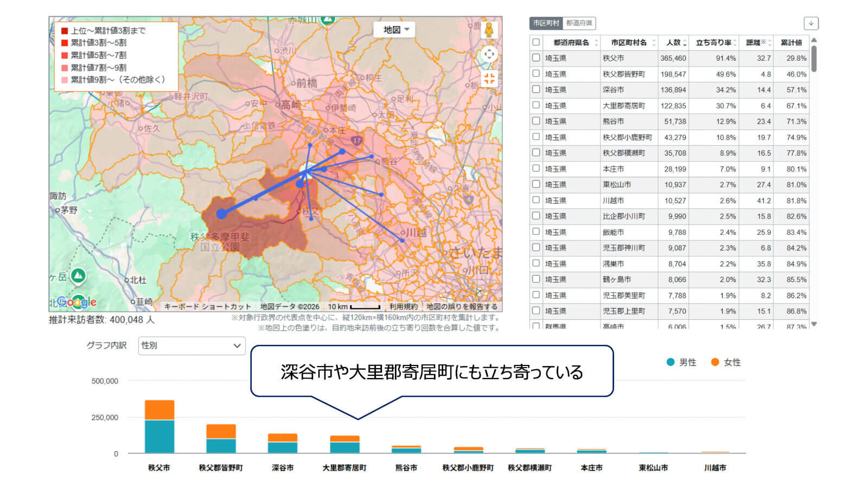Tick the 深谷市 row checkbox
The width and height of the screenshot is (868, 488).
pos(536,89)
